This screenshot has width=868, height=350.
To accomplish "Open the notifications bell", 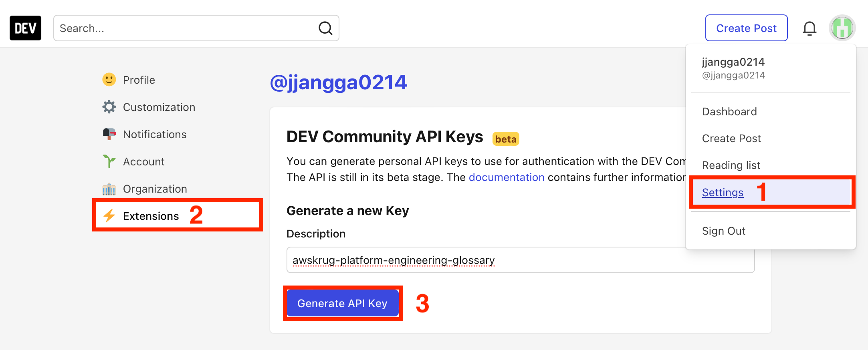I will point(809,28).
